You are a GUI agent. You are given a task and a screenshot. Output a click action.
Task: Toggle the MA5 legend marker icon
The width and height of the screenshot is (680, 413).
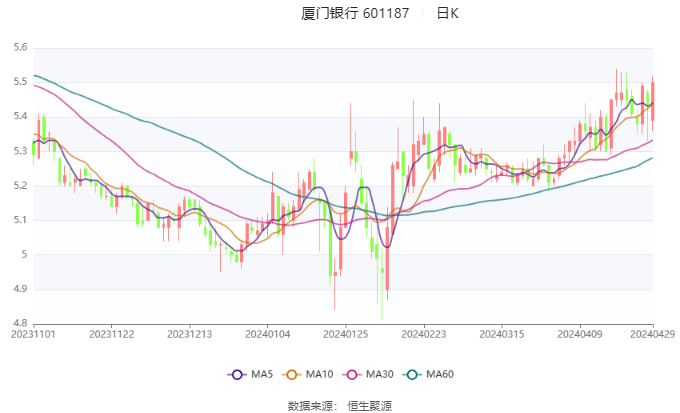point(237,374)
